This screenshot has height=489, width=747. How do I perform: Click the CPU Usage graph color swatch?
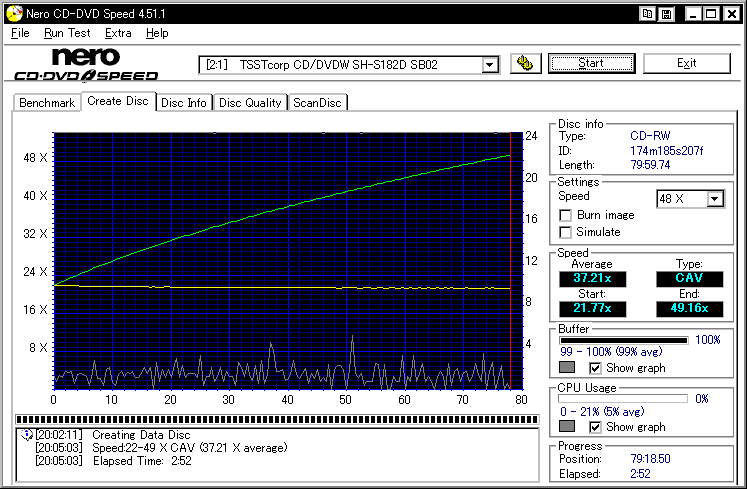coord(567,427)
